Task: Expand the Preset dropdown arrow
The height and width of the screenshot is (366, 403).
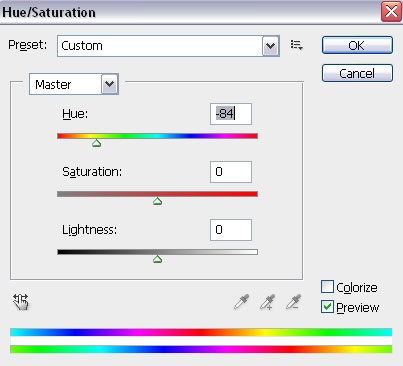Action: [271, 46]
